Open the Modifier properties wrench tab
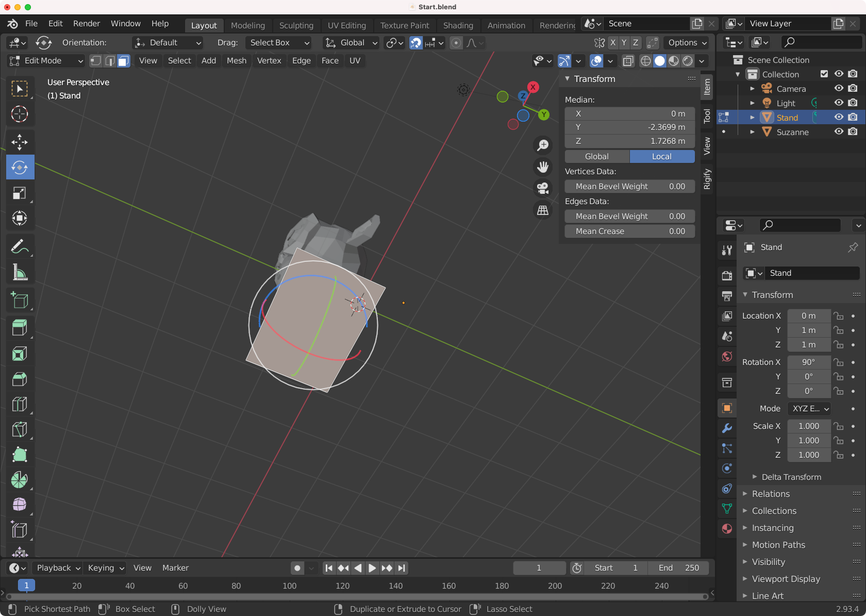866x616 pixels. coord(727,428)
